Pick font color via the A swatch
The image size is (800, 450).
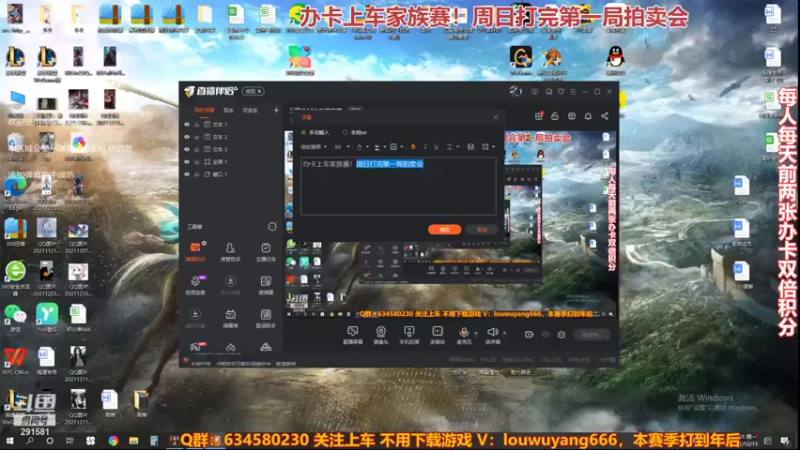(359, 147)
